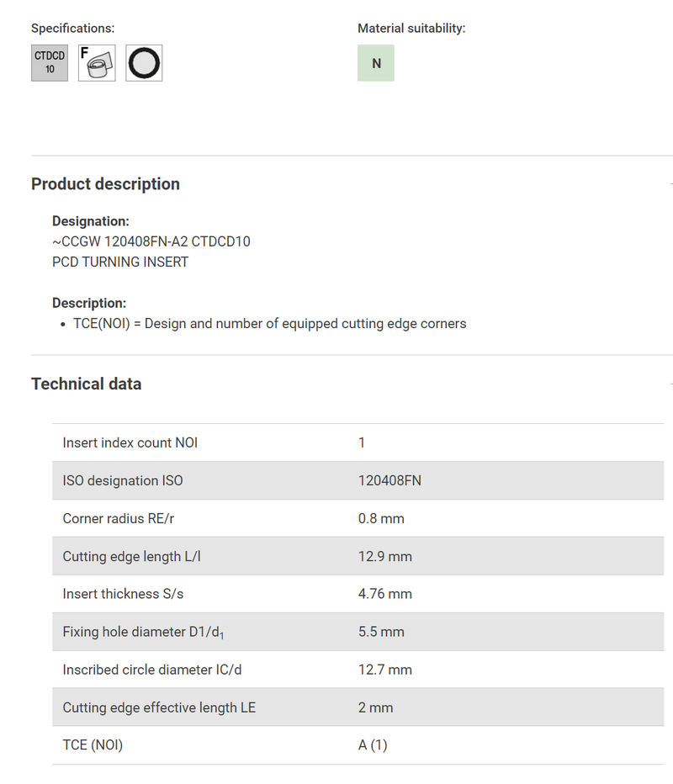Image resolution: width=673 pixels, height=784 pixels.
Task: Click the F finishing insert icon
Action: point(97,63)
